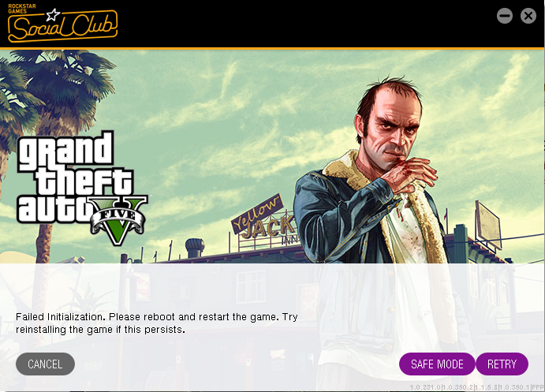Click the RETRY button

click(x=502, y=364)
